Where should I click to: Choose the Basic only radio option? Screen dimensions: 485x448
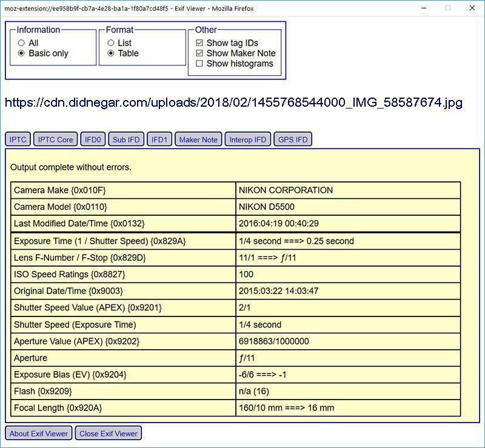(22, 53)
